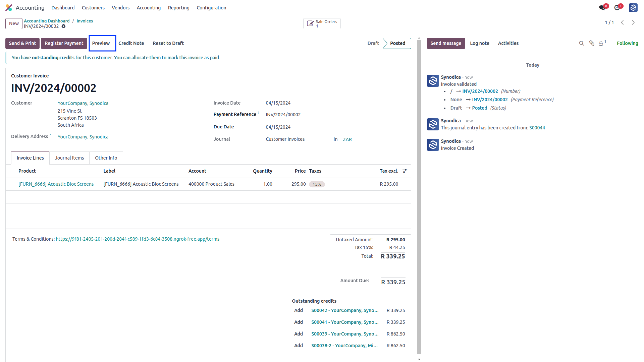This screenshot has height=362, width=644.
Task: Go to previous record arrow
Action: point(622,22)
